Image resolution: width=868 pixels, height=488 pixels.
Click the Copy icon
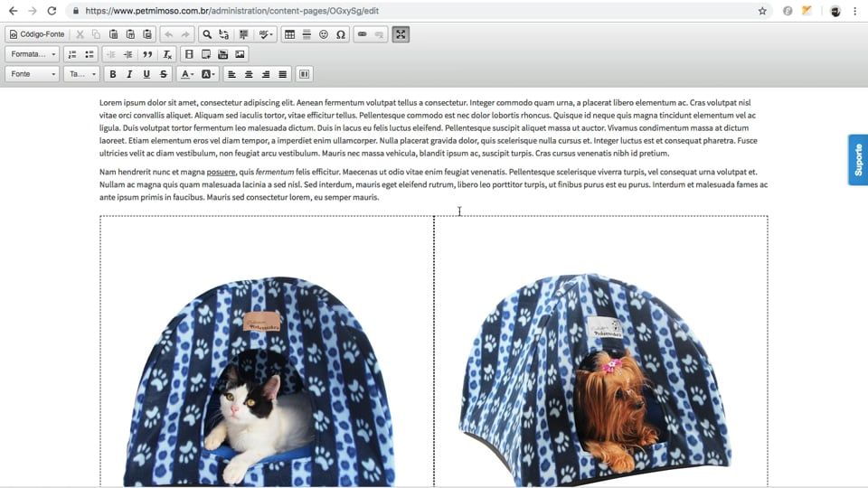click(97, 34)
